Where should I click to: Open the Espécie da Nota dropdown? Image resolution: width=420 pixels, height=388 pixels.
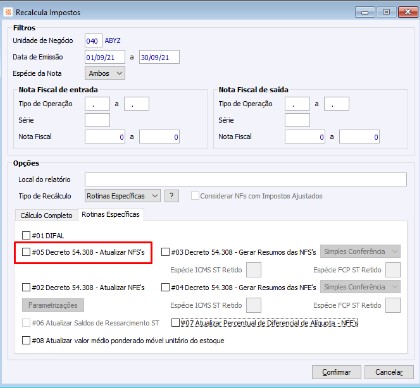pos(105,73)
